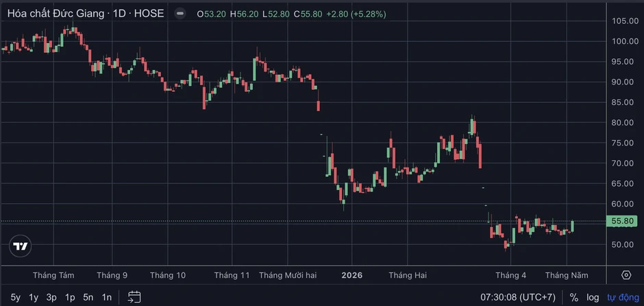Viewport: 644px width, 306px height.
Task: Choose the 1p range option
Action: [x=70, y=297]
